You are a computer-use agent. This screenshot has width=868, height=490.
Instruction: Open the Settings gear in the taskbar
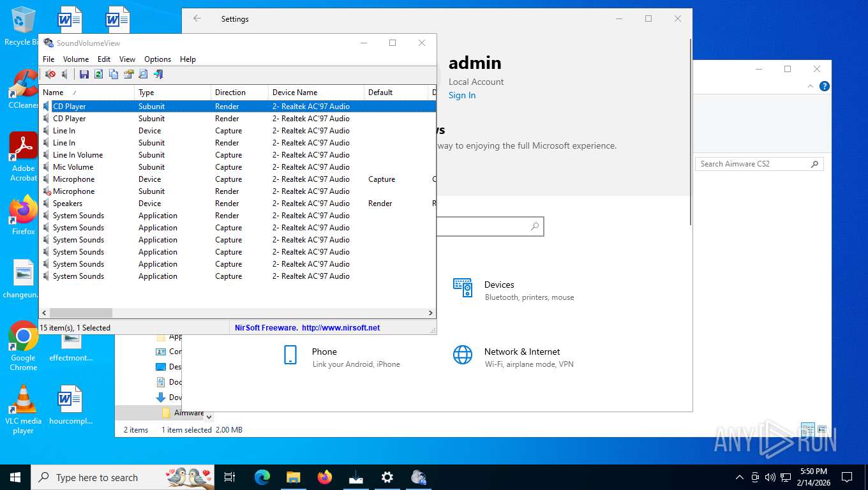coord(387,477)
